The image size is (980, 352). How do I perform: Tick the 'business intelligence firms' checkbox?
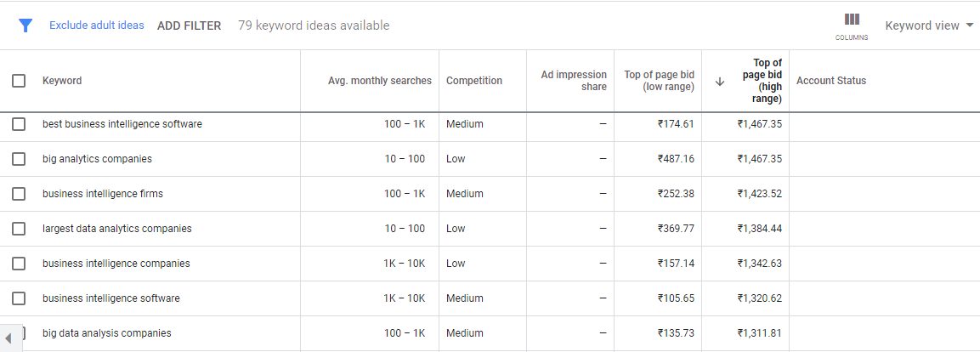pyautogui.click(x=19, y=194)
